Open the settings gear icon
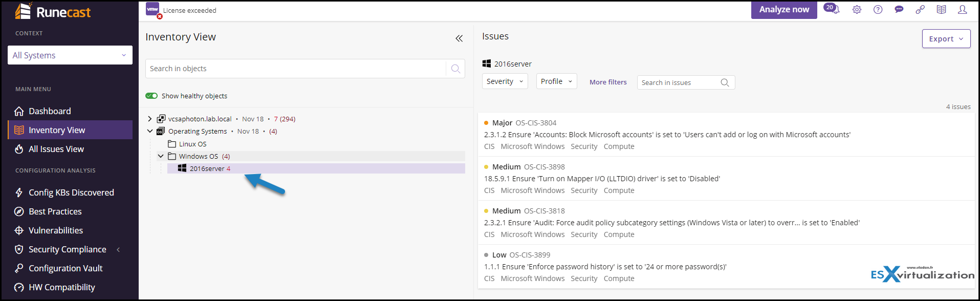The height and width of the screenshot is (301, 980). tap(857, 10)
